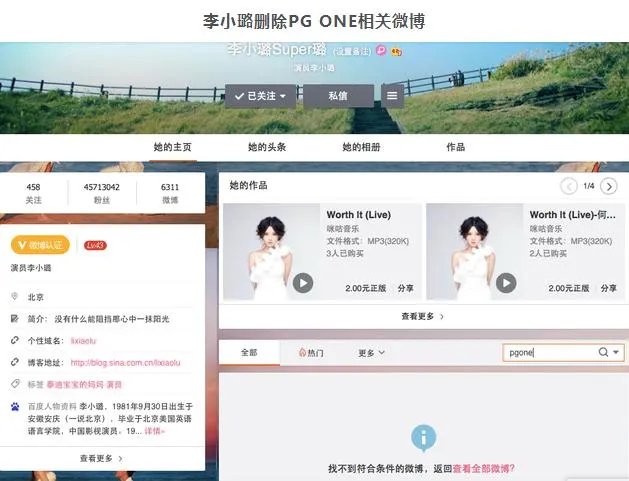Click the edit icon beside 简介
Screen dimensions: 629x481
(x=14, y=319)
